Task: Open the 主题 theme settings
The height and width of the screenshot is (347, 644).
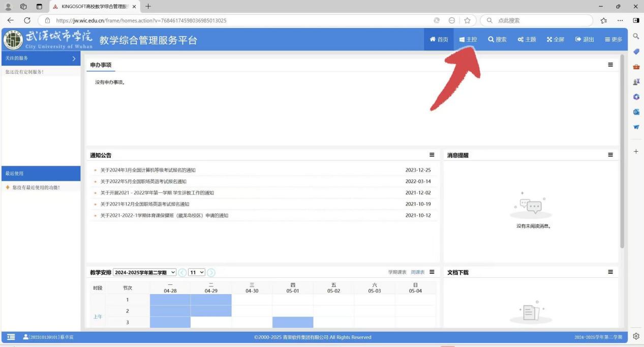Action: point(520,40)
